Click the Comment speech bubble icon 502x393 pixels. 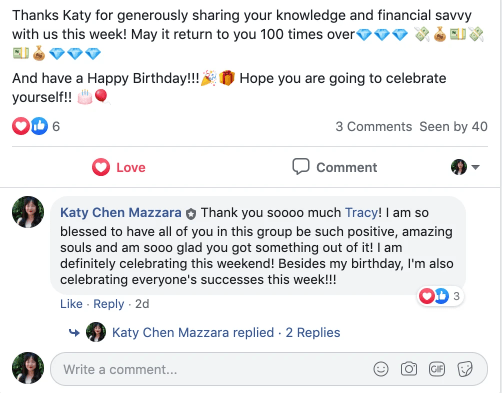pyautogui.click(x=301, y=166)
